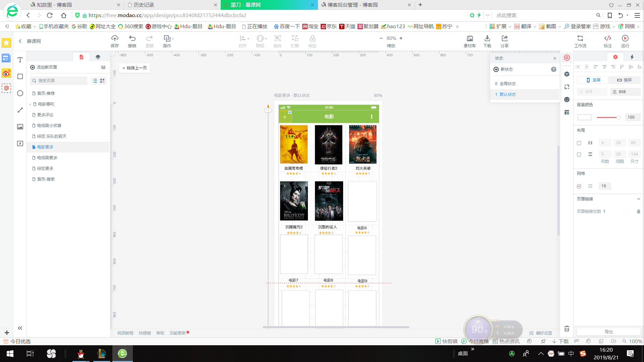This screenshot has width=644, height=362.
Task: Select the Text tool in left toolbar
Action: click(x=20, y=60)
